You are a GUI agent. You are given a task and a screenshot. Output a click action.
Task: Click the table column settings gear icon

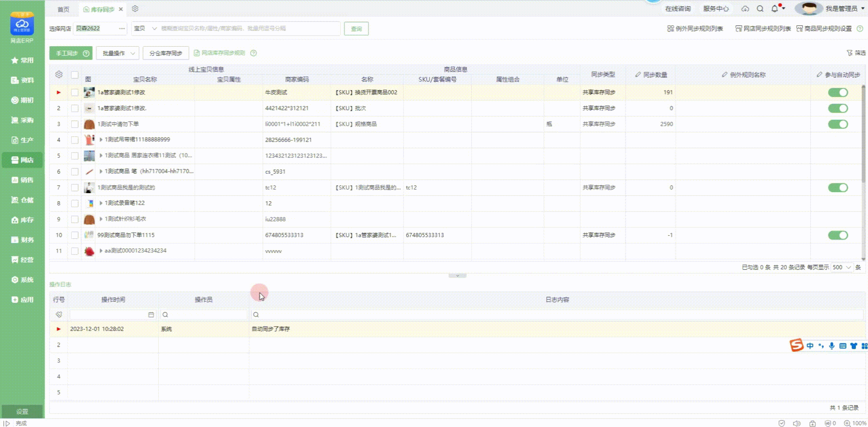59,74
